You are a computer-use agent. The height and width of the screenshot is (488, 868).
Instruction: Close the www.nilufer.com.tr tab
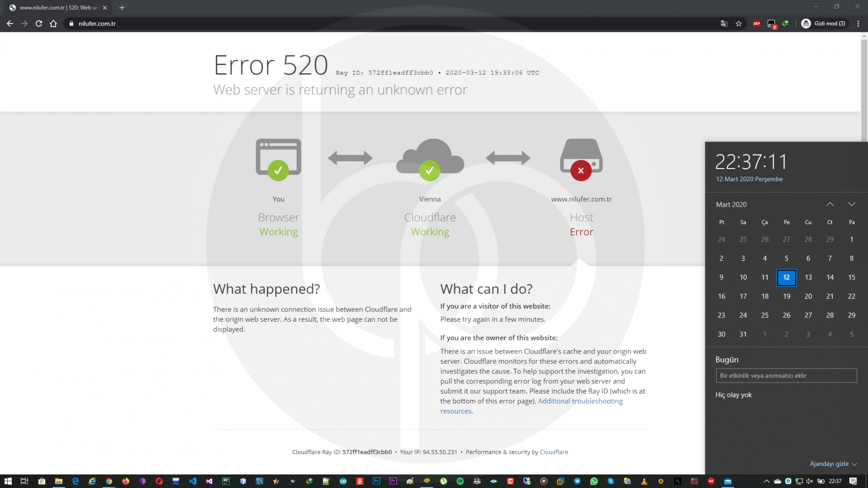pyautogui.click(x=105, y=8)
